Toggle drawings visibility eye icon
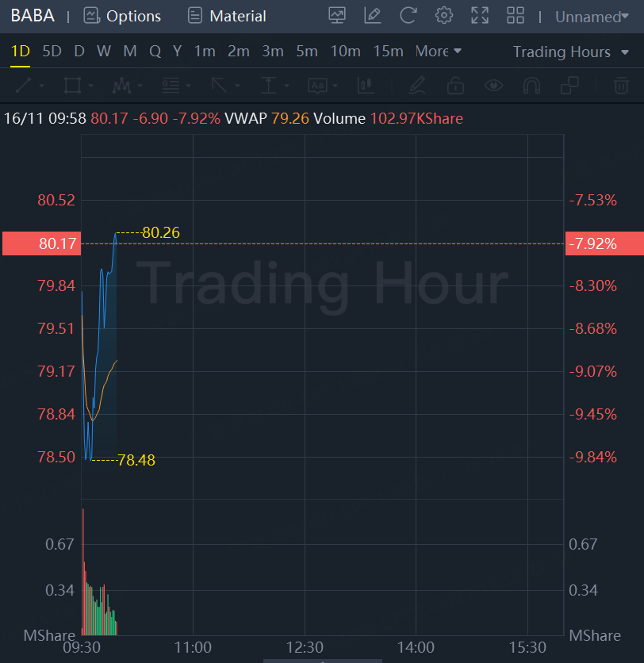Screen dimensions: 644x663 (494, 85)
